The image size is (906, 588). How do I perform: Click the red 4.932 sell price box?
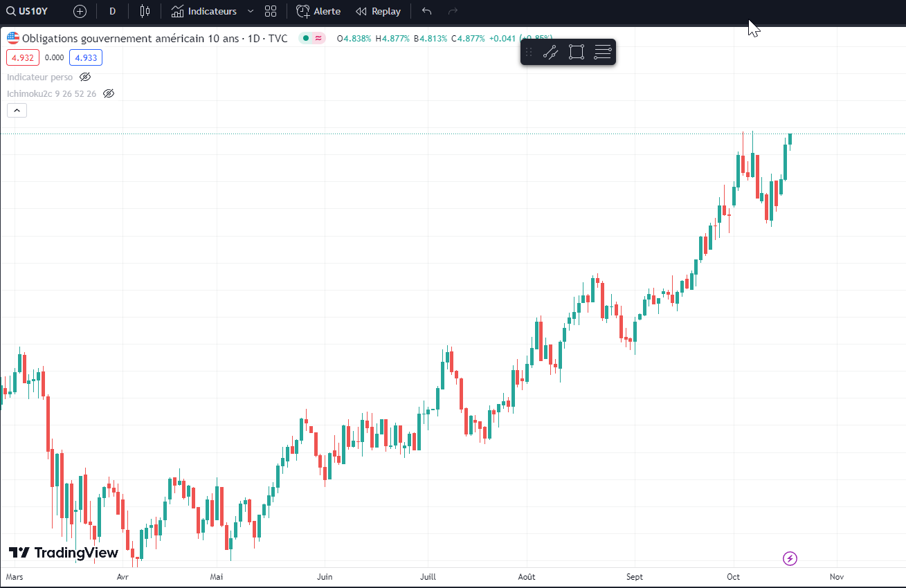(23, 58)
